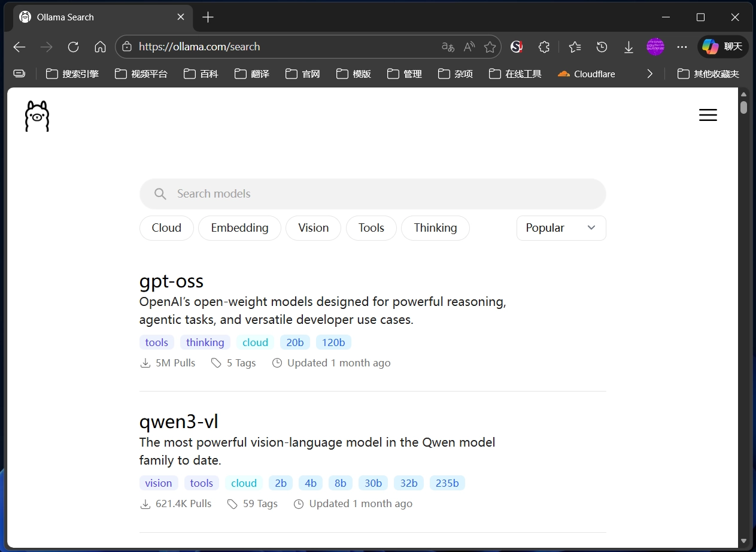Go to the browser home icon
Image resolution: width=756 pixels, height=552 pixels.
pos(100,47)
